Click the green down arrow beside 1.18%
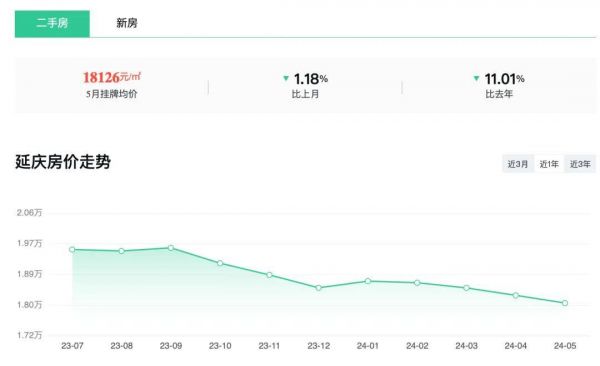The width and height of the screenshot is (600, 366). [285, 78]
